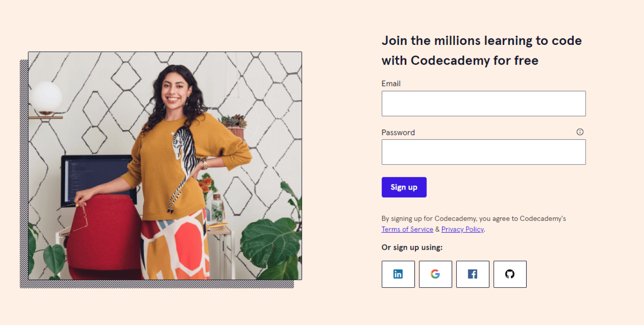
Task: Click the white globe lamp in the photo
Action: coord(47,97)
